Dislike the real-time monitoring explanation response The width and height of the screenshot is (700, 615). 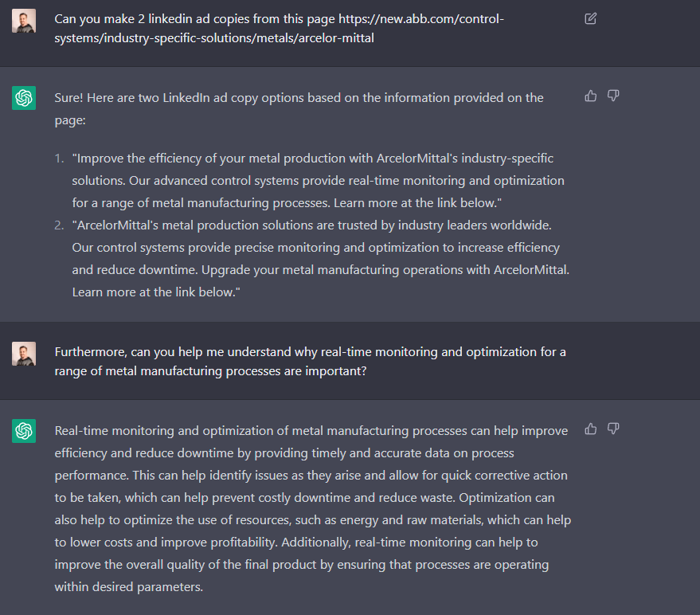pos(613,429)
